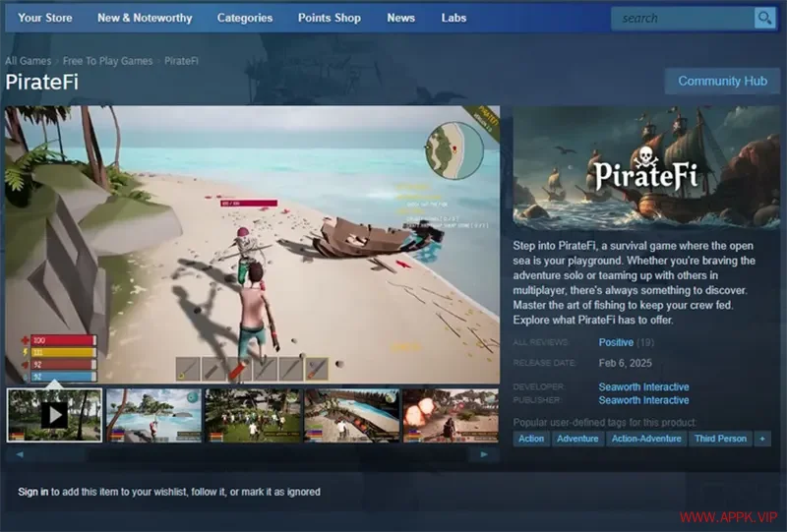
Task: Click the main gameplay screenshot
Action: [253, 245]
